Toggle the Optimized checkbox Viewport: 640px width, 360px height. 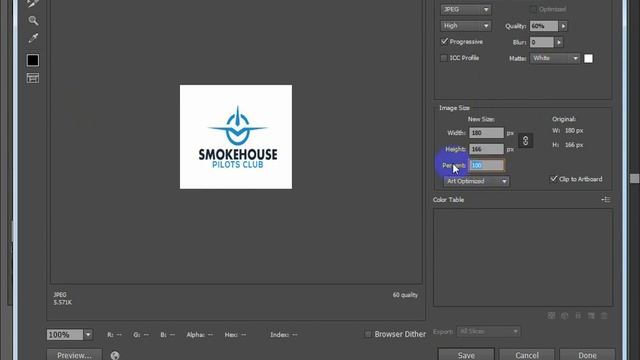[x=533, y=9]
